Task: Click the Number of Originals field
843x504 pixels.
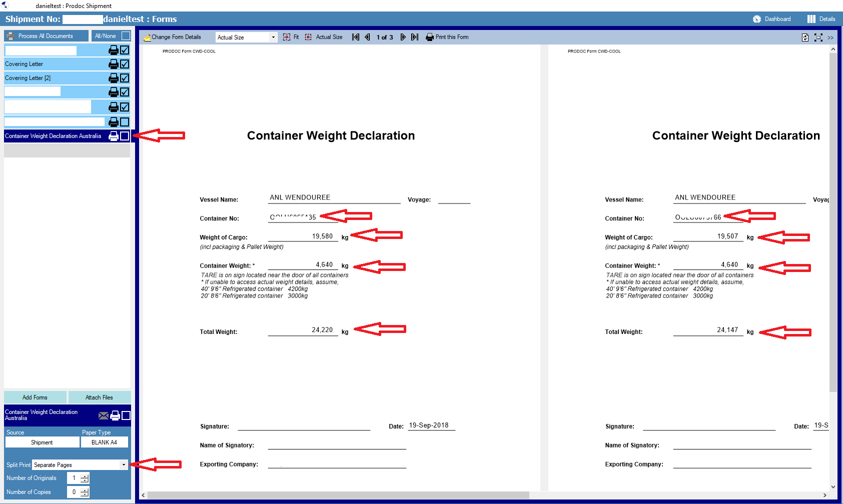Action: tap(74, 478)
